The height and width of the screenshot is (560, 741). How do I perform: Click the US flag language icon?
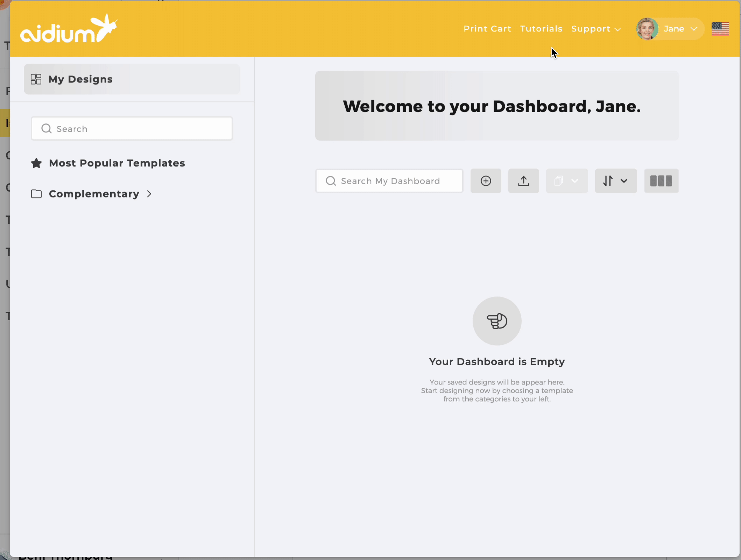[720, 29]
